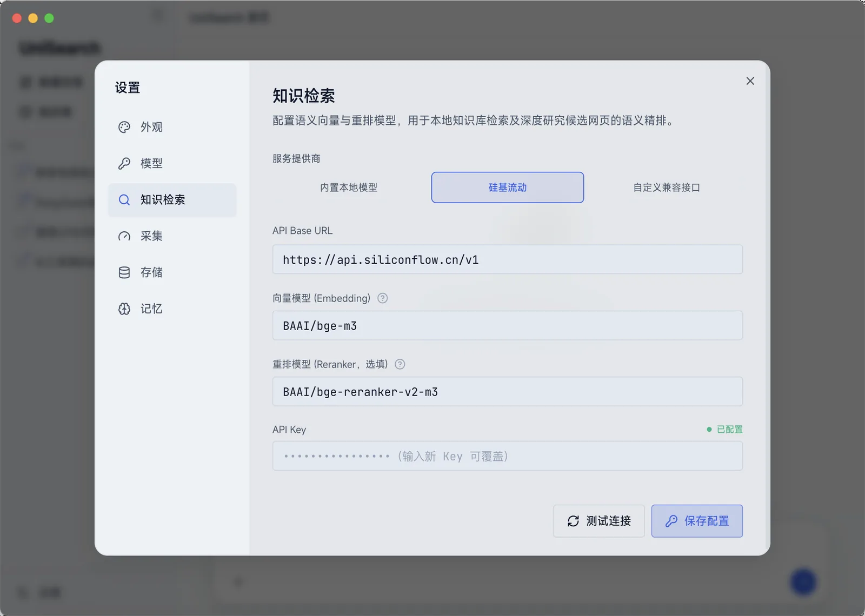Click the help icon next to 向量模型 (Embedding)
This screenshot has width=865, height=616.
(383, 298)
